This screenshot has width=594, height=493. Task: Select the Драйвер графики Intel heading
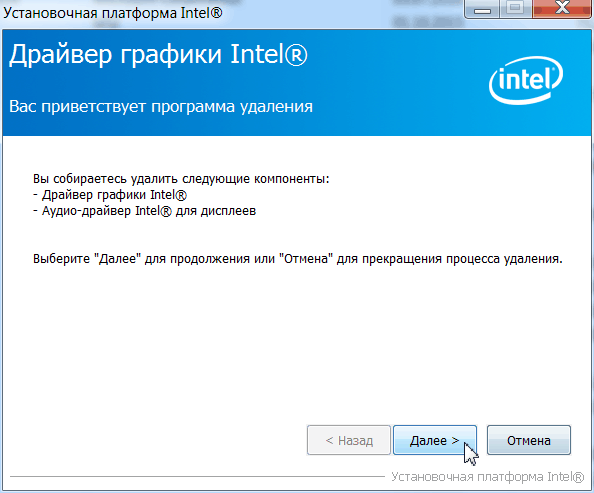tap(158, 55)
